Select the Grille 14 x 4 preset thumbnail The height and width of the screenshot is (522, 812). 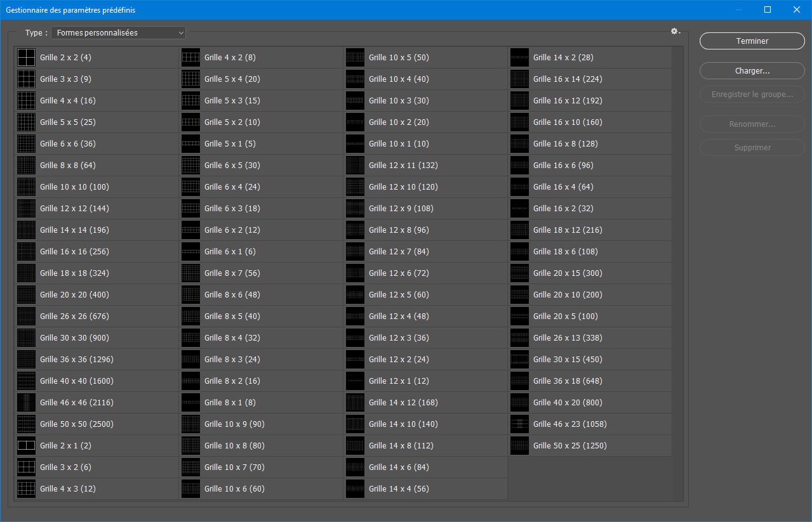coord(355,489)
